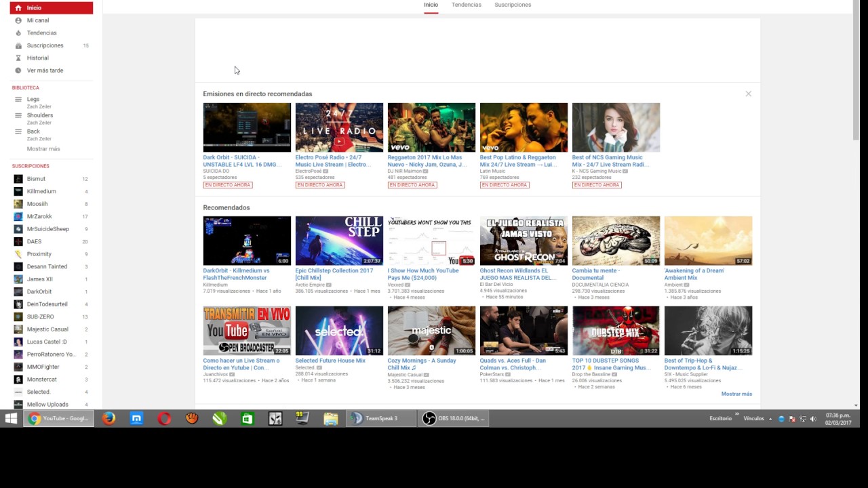Click EN DIRECTO AHORA badge under Electro Posé
Viewport: 868px width, 488px height.
[x=320, y=185]
